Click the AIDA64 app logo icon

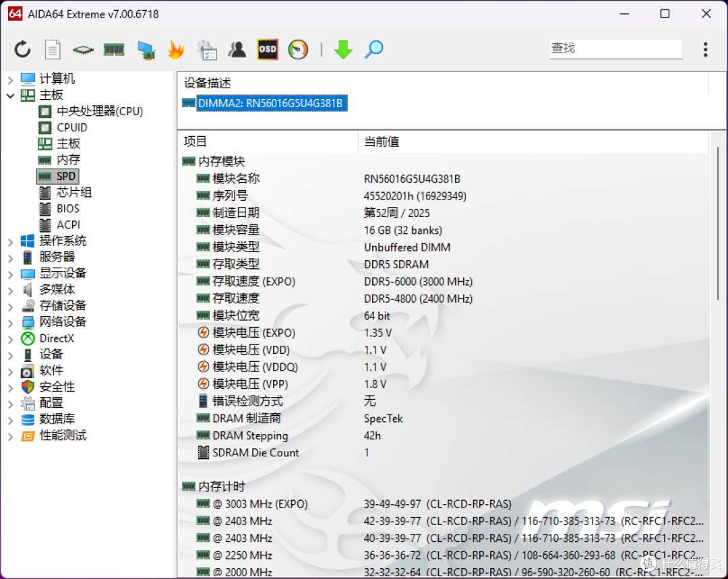(15, 13)
